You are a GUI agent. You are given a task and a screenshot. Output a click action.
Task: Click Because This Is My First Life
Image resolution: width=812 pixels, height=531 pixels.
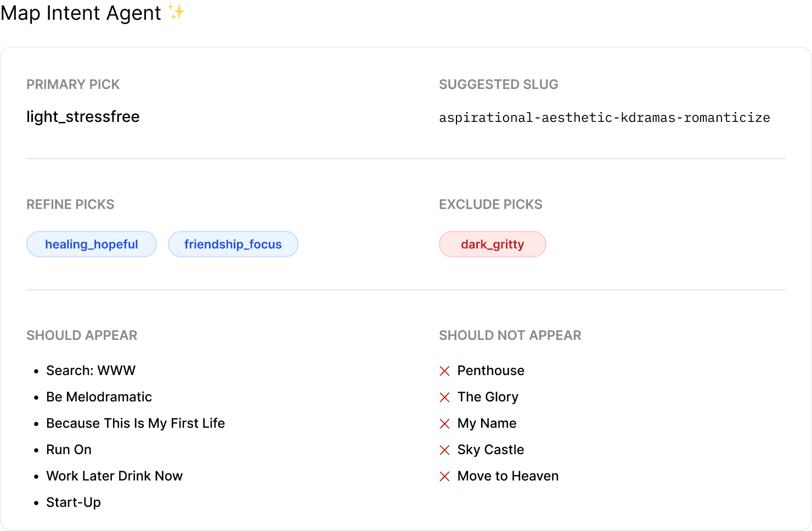[136, 423]
